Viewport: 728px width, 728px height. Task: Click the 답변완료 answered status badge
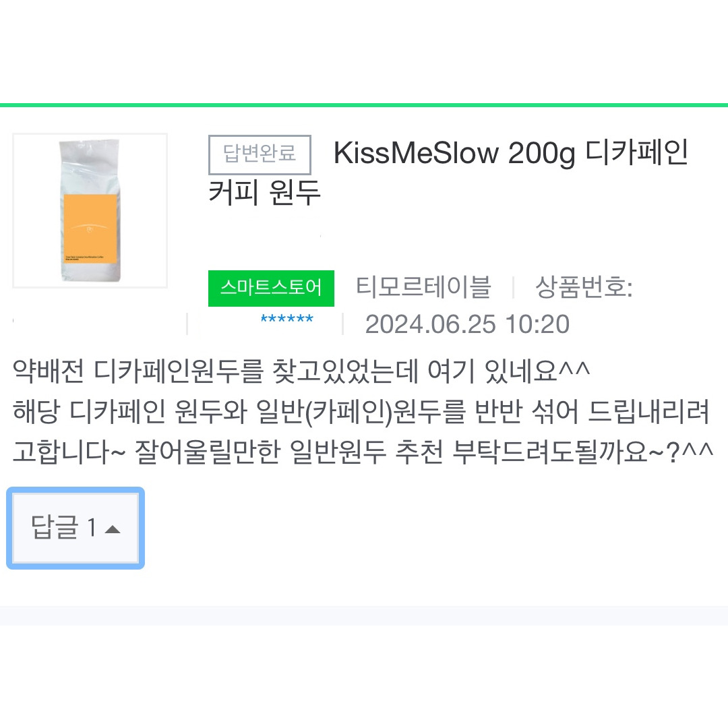tap(260, 155)
